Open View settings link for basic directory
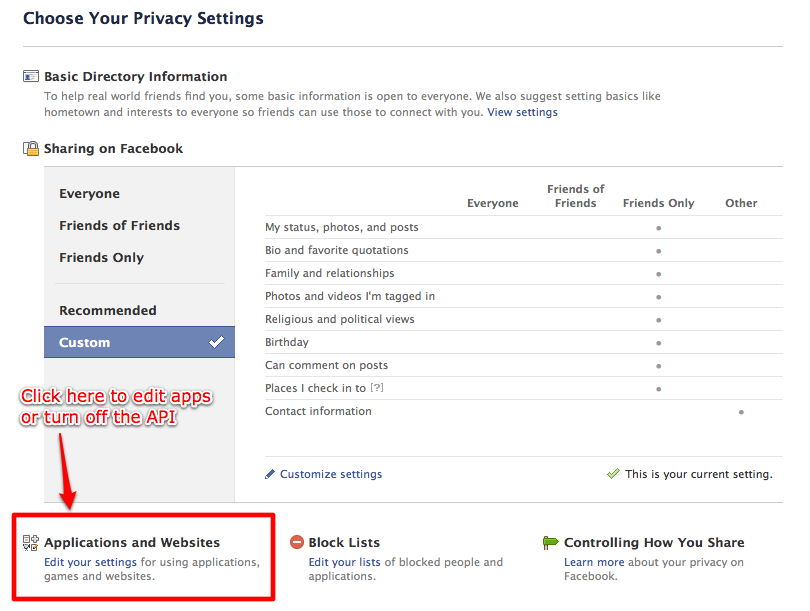This screenshot has width=810, height=611. pyautogui.click(x=522, y=112)
